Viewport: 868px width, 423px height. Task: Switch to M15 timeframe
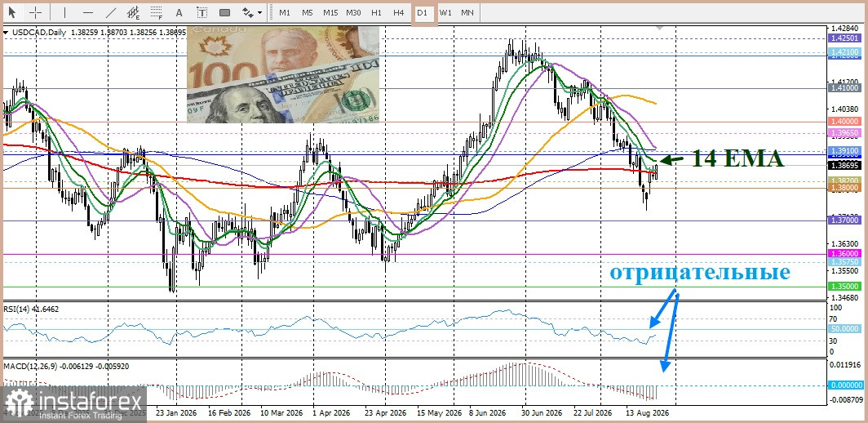[x=330, y=12]
